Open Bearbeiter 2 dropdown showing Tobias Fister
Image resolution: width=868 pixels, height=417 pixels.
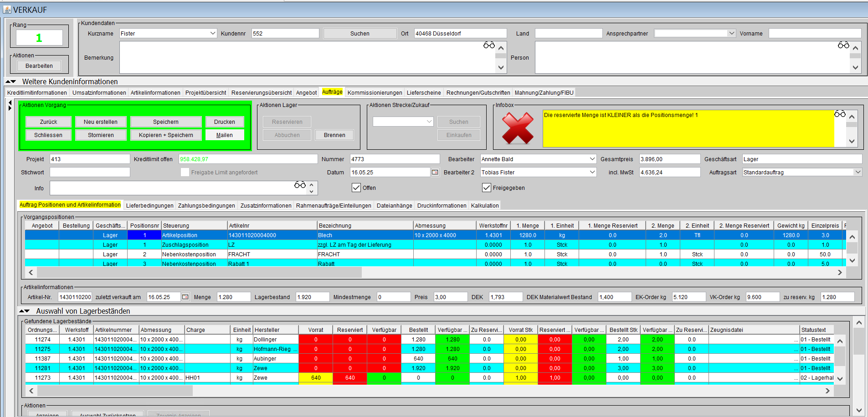coord(592,172)
